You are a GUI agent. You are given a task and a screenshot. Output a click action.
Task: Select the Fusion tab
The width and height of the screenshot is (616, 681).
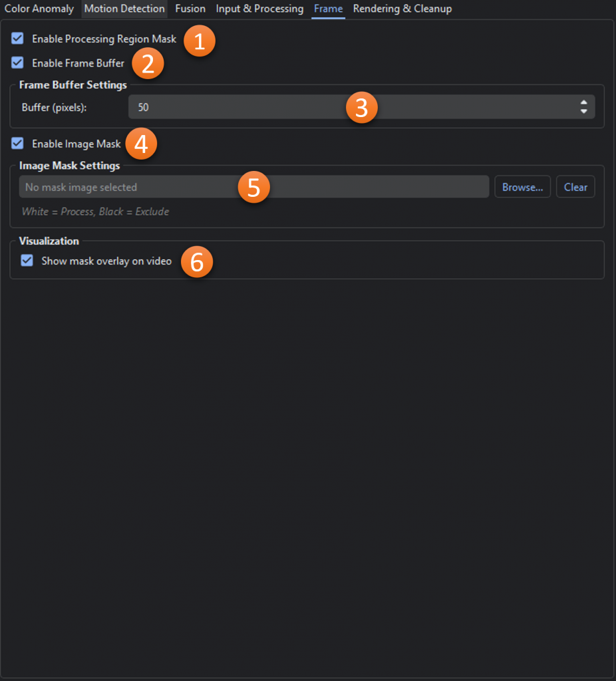coord(190,9)
